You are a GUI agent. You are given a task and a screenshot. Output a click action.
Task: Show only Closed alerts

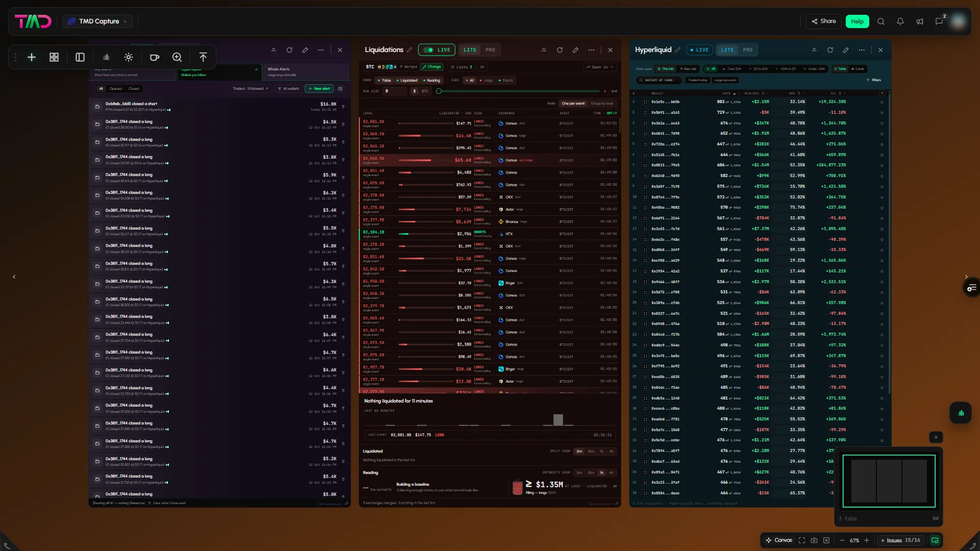click(134, 89)
